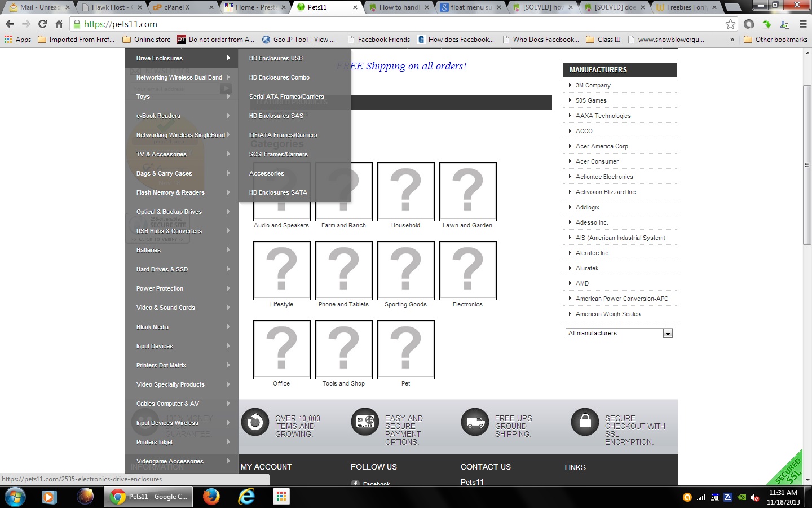The width and height of the screenshot is (812, 508).
Task: Show more bookmarks with the overflow chevron
Action: tap(732, 40)
